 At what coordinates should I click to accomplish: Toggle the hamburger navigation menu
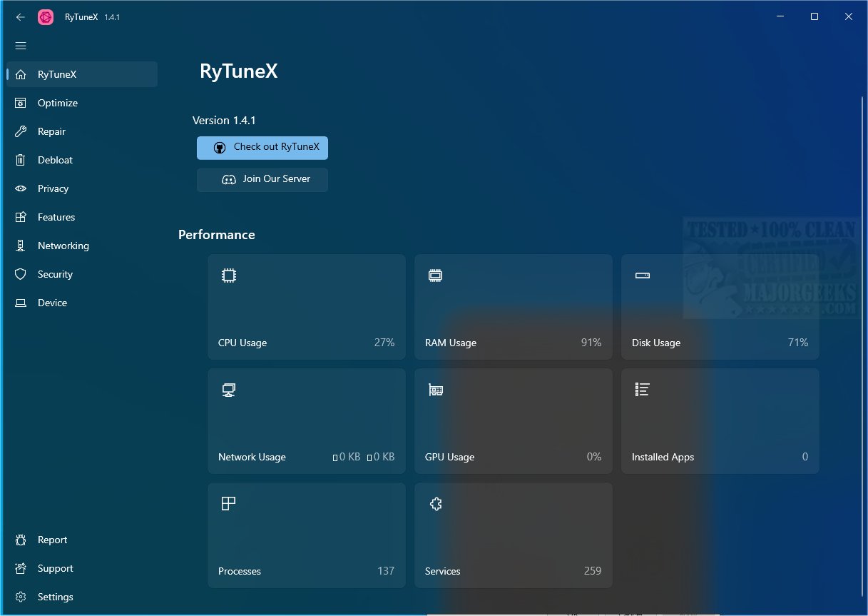21,46
